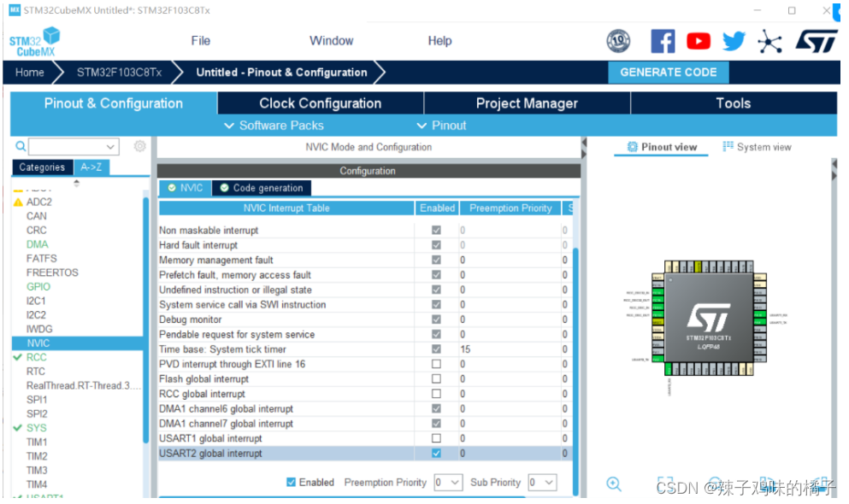The image size is (849, 504).
Task: Click the 10-year anniversary badge icon
Action: 618,41
